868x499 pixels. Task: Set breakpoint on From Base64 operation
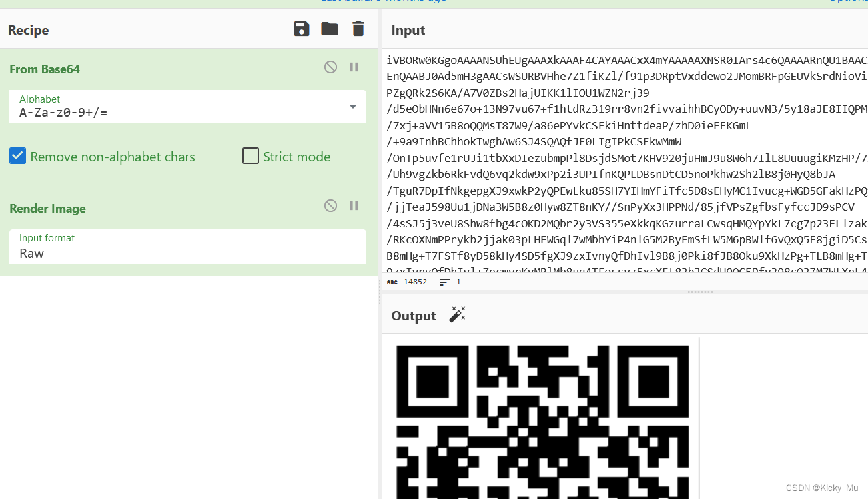pos(354,67)
